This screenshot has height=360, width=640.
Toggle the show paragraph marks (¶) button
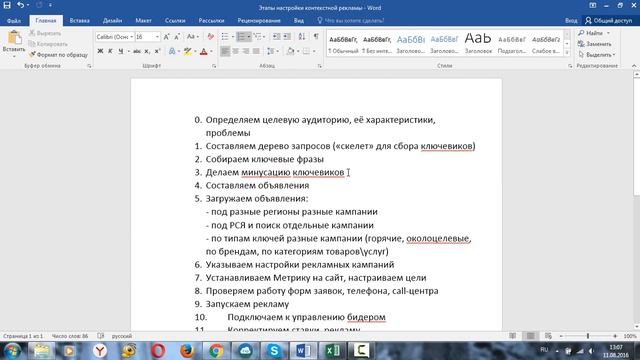(316, 37)
